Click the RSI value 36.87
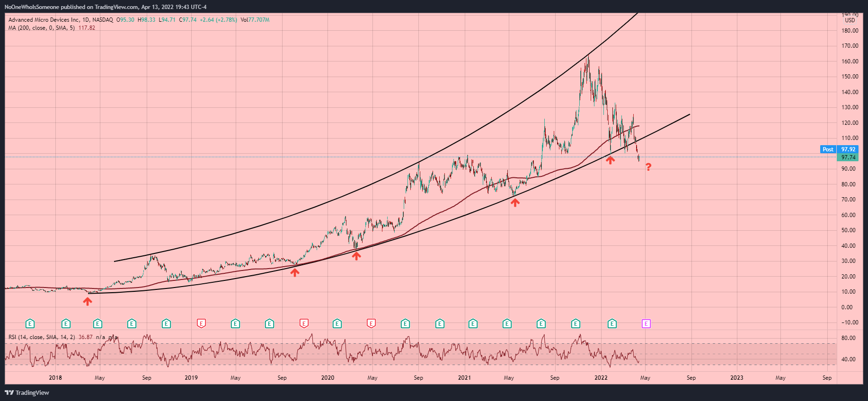Viewport: 868px width, 401px height. (86, 337)
